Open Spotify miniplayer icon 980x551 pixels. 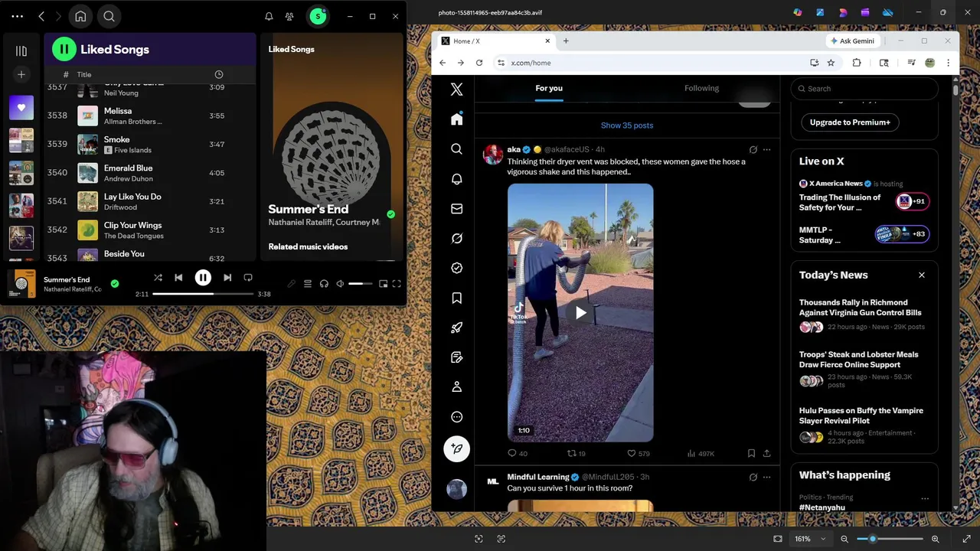coord(383,284)
